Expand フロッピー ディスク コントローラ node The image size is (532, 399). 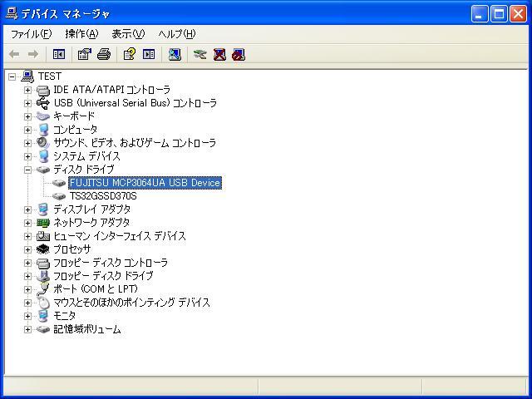tap(27, 263)
